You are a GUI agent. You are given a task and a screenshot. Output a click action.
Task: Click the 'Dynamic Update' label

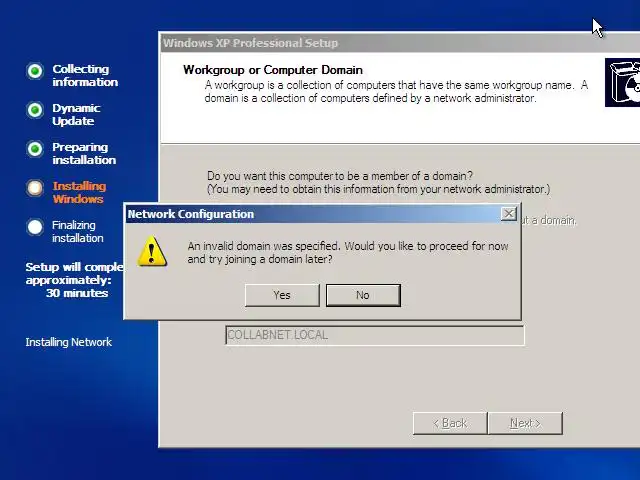(76, 114)
